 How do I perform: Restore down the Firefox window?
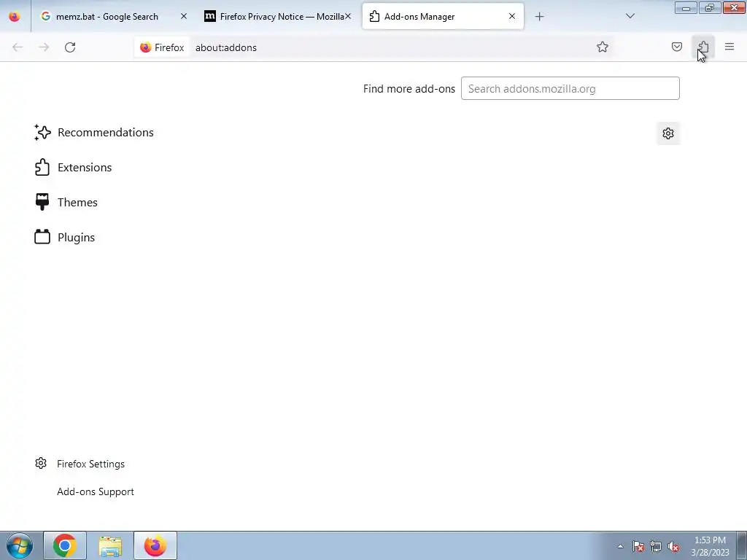710,7
